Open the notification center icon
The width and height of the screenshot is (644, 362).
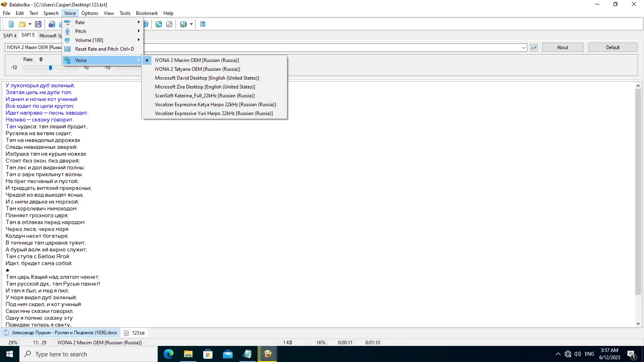(x=632, y=354)
